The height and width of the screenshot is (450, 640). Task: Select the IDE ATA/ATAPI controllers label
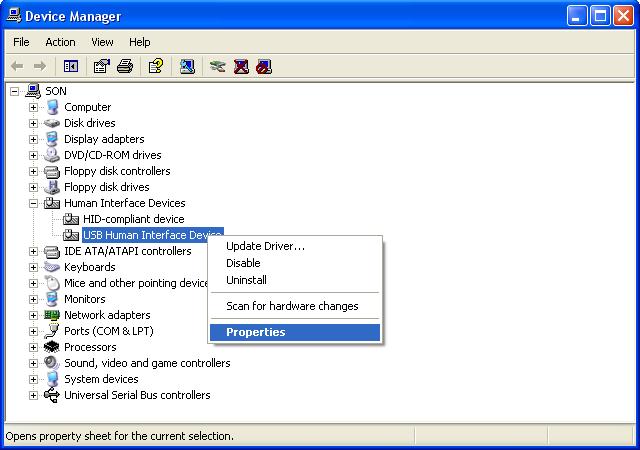(128, 251)
